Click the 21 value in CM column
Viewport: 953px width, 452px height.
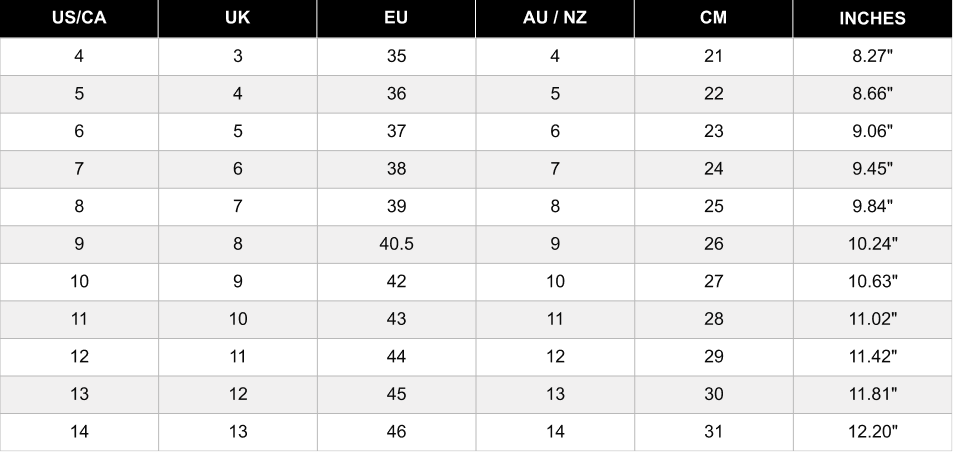[713, 56]
